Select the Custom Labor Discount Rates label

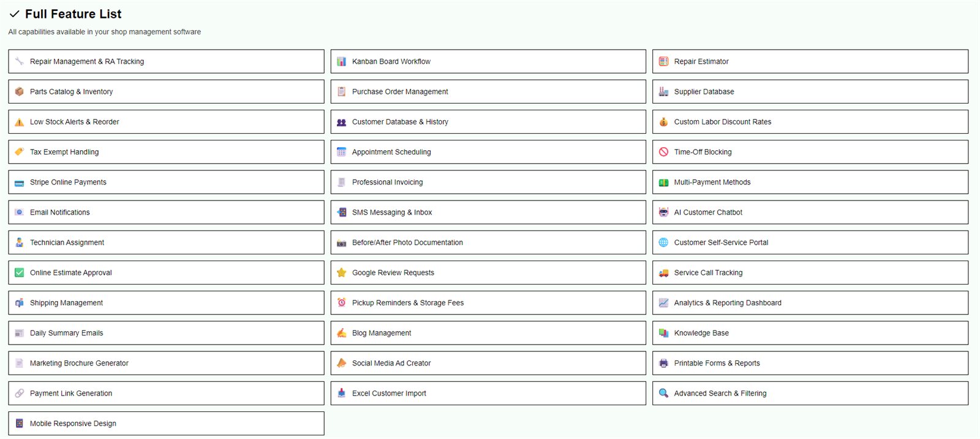click(x=723, y=122)
